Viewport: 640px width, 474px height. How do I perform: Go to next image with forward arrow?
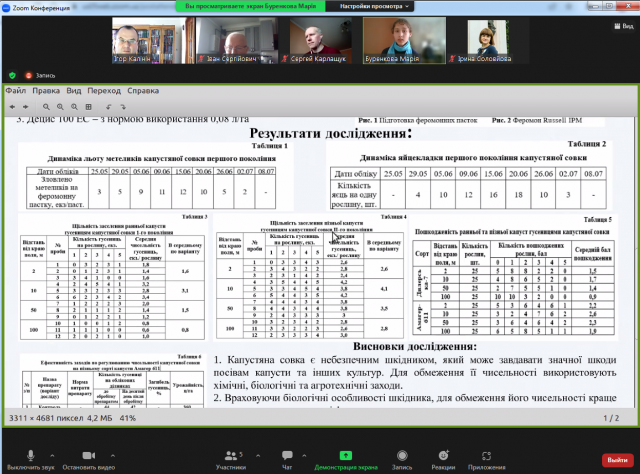tap(26, 107)
